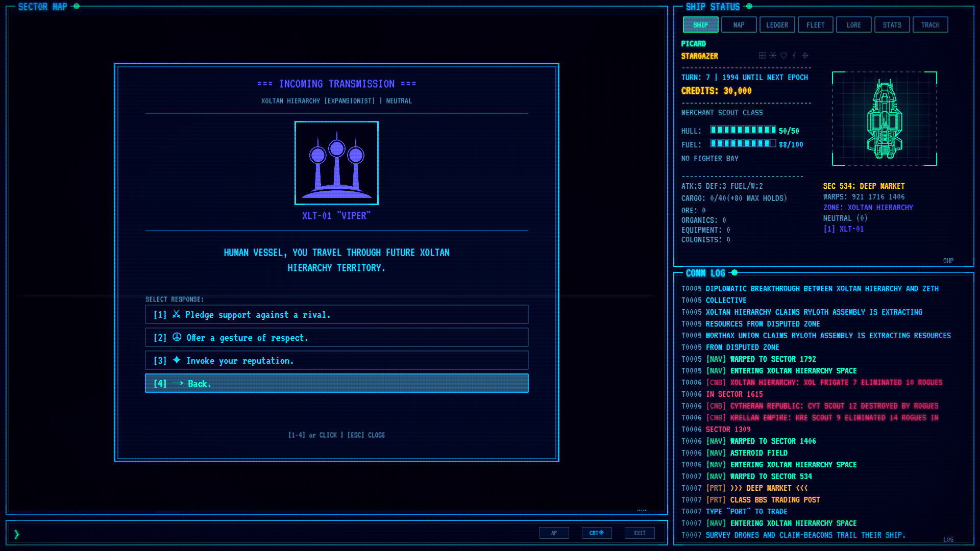Select response Pledge support against a rival
This screenshot has height=551, width=980.
tap(336, 314)
